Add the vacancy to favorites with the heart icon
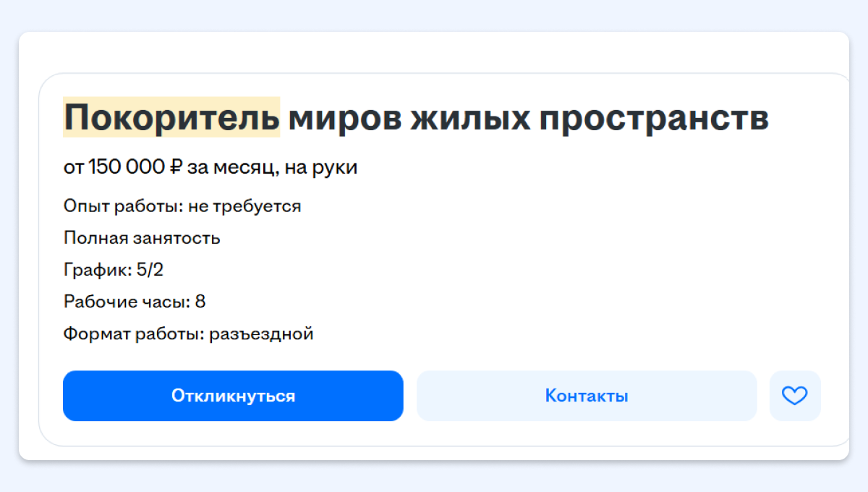Viewport: 868px width, 492px height. [794, 396]
